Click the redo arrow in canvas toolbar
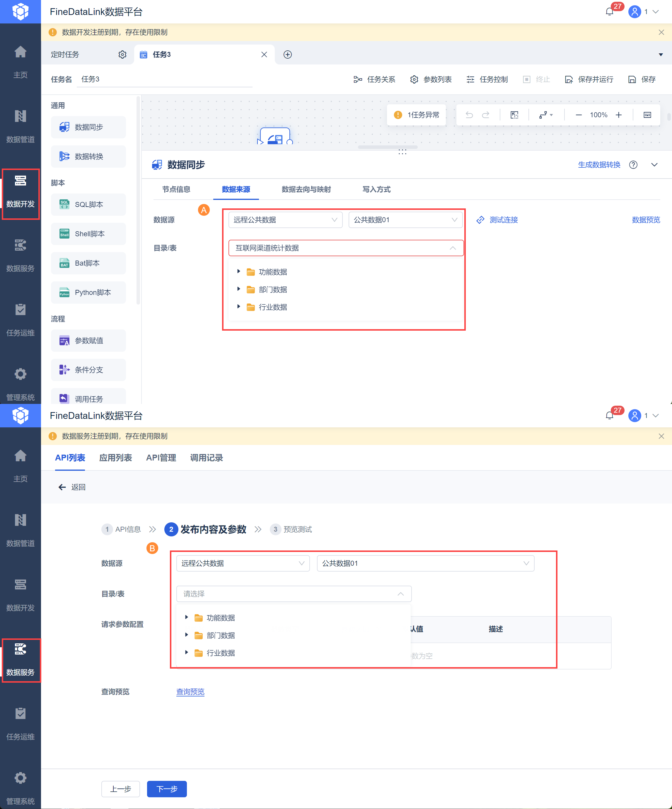672x809 pixels. point(486,115)
